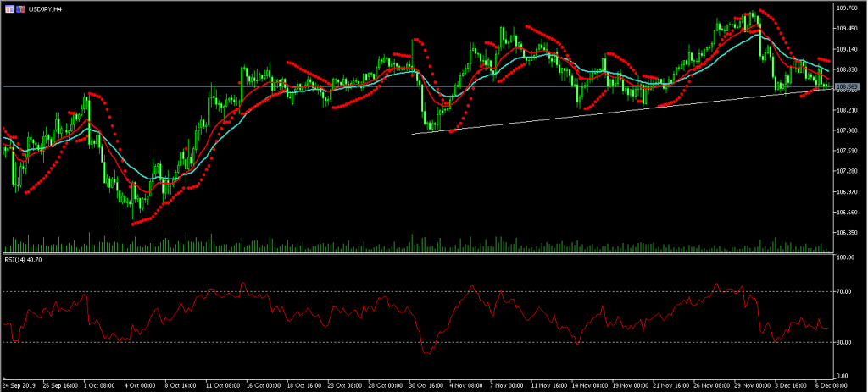The height and width of the screenshot is (392, 868).
Task: Click the 106.350 price axis label
Action: click(x=849, y=232)
